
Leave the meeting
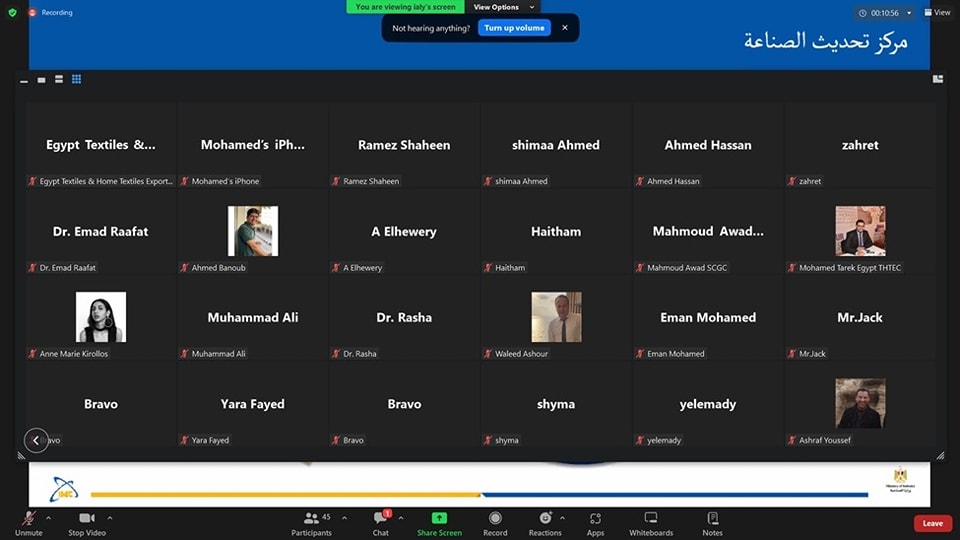932,523
